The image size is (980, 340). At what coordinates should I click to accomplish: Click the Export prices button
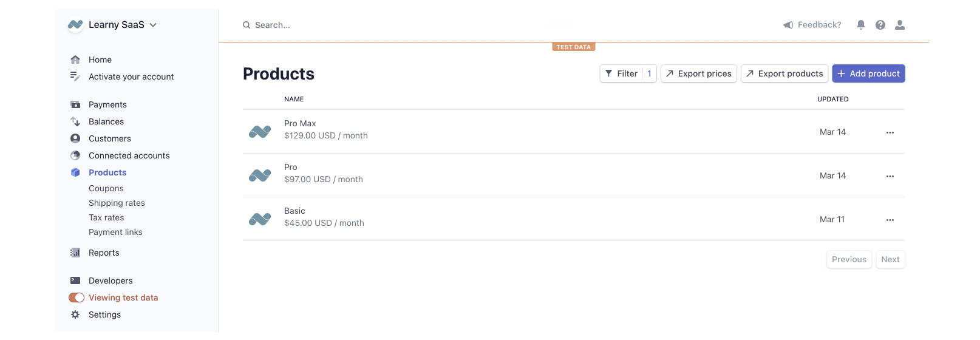click(698, 73)
